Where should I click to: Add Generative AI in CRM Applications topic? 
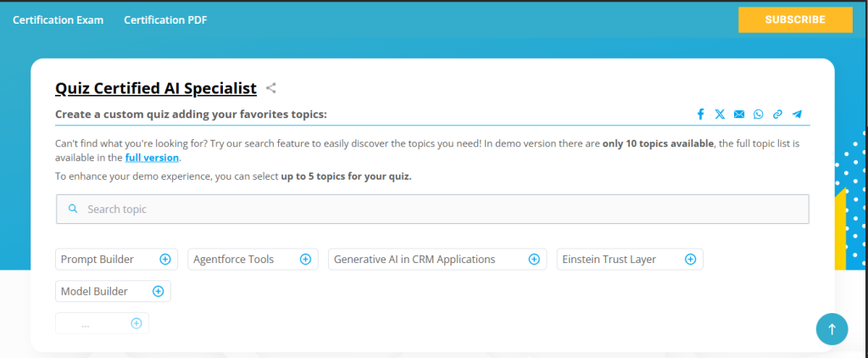tap(534, 260)
